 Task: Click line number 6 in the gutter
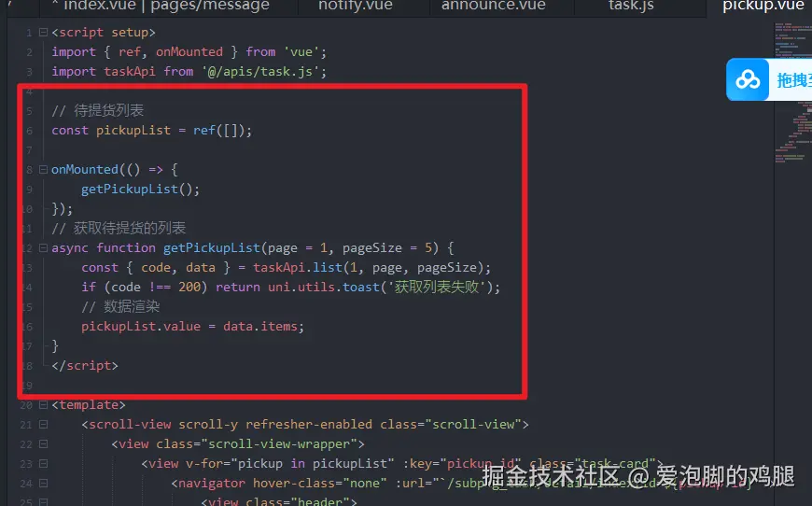tap(29, 131)
